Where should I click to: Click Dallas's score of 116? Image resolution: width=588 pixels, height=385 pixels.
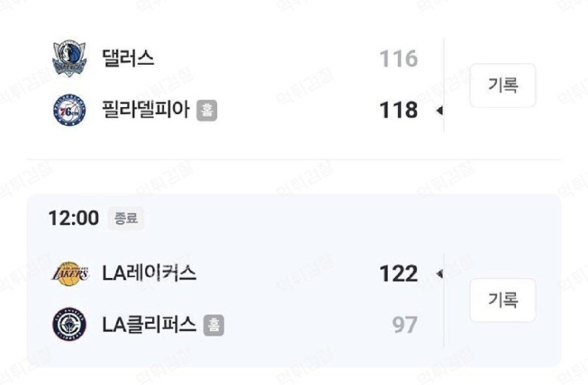pos(399,58)
